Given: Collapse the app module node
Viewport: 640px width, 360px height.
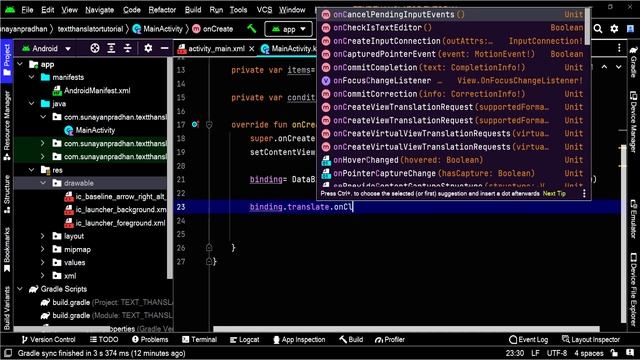Looking at the screenshot, I should tap(20, 64).
